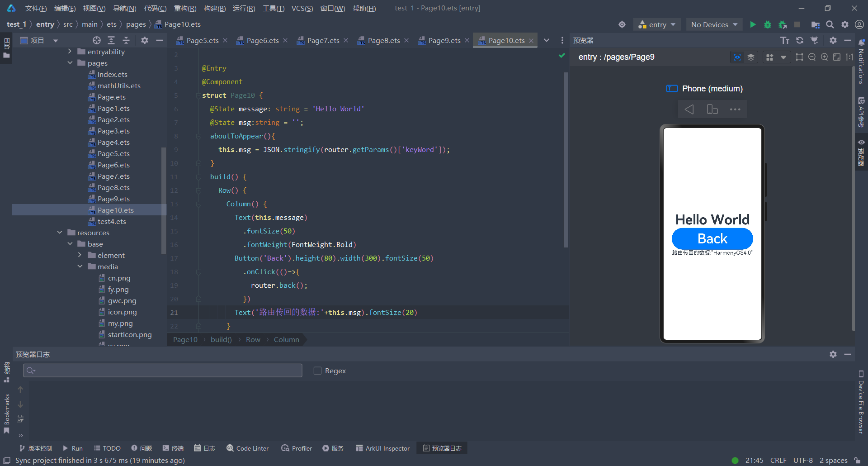Enable the Regex checkbox
Viewport: 868px width, 466px height.
318,371
